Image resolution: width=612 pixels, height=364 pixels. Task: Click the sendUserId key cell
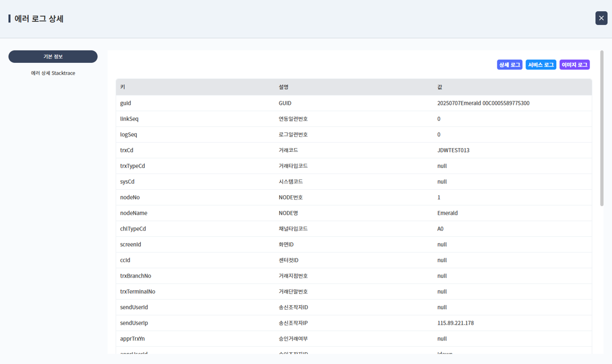(x=134, y=307)
